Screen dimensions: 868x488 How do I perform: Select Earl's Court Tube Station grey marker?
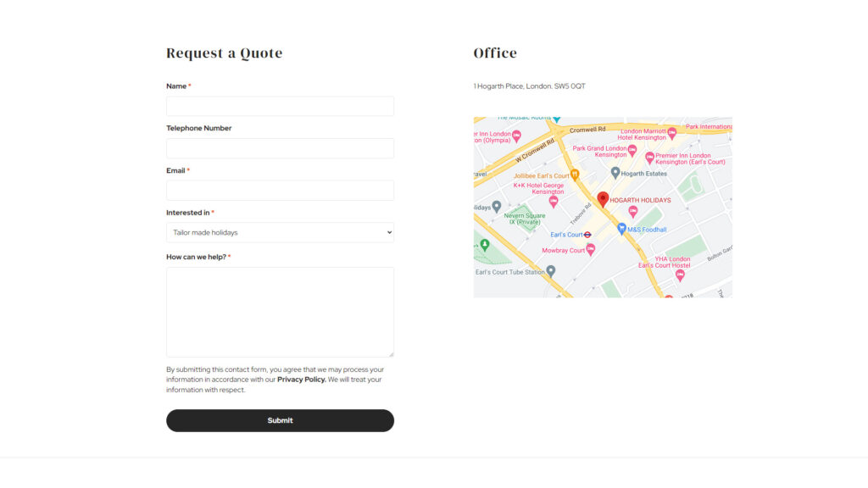550,271
